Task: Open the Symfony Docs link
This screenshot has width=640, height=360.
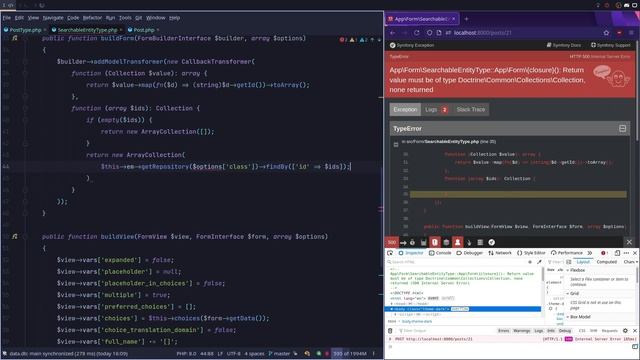Action: click(564, 45)
